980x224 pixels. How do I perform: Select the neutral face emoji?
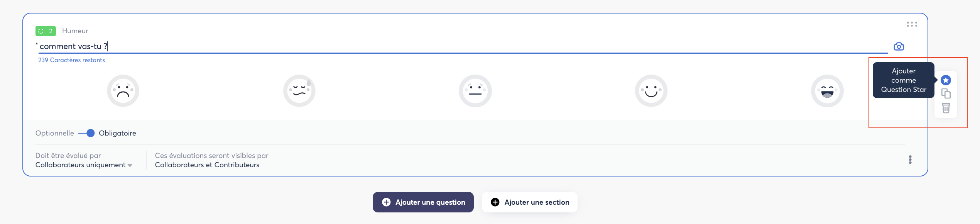[475, 91]
